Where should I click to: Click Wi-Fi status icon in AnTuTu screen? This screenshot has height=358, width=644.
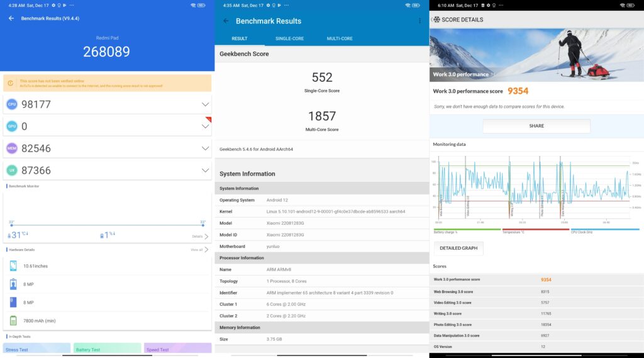[x=193, y=5]
